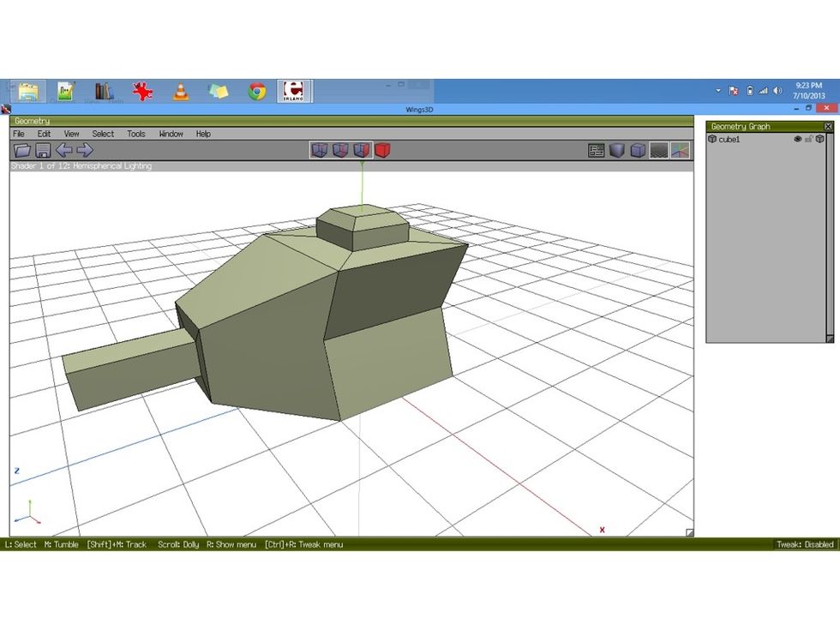This screenshot has width=840, height=630.
Task: Hide cube1 using its eye toggle
Action: point(798,138)
